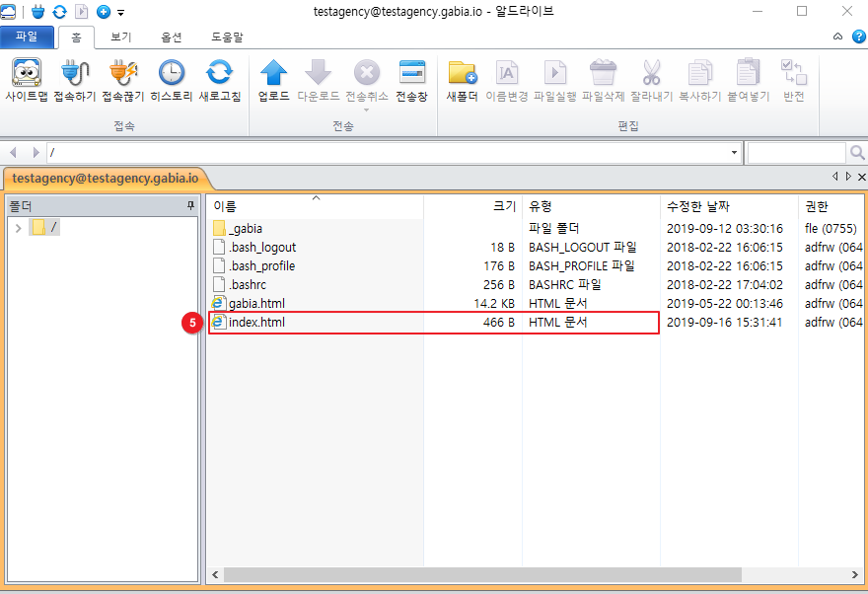
Task: Click the quick access refresh icon
Action: coord(59,11)
